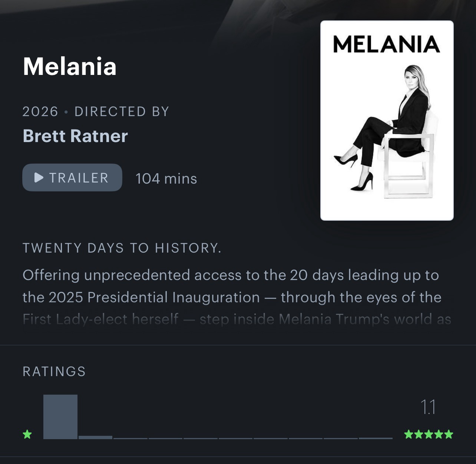476x464 pixels.
Task: Open the Melania poster image
Action: 387,121
